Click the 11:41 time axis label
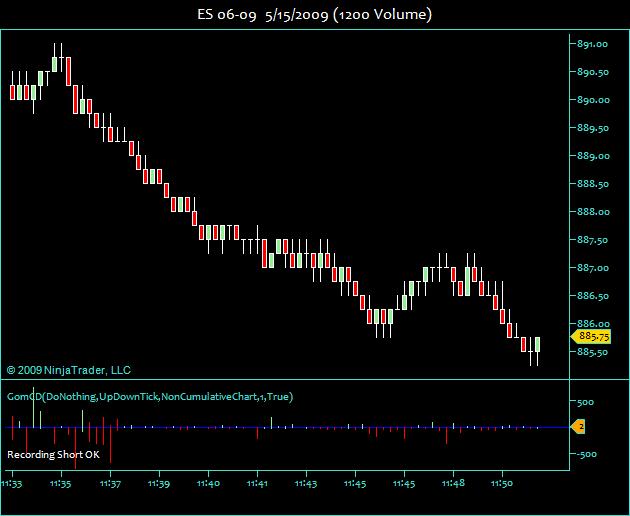 pyautogui.click(x=257, y=483)
